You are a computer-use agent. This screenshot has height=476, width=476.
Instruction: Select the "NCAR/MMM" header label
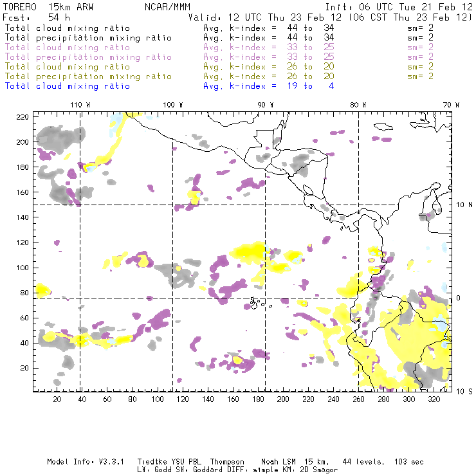tap(167, 7)
